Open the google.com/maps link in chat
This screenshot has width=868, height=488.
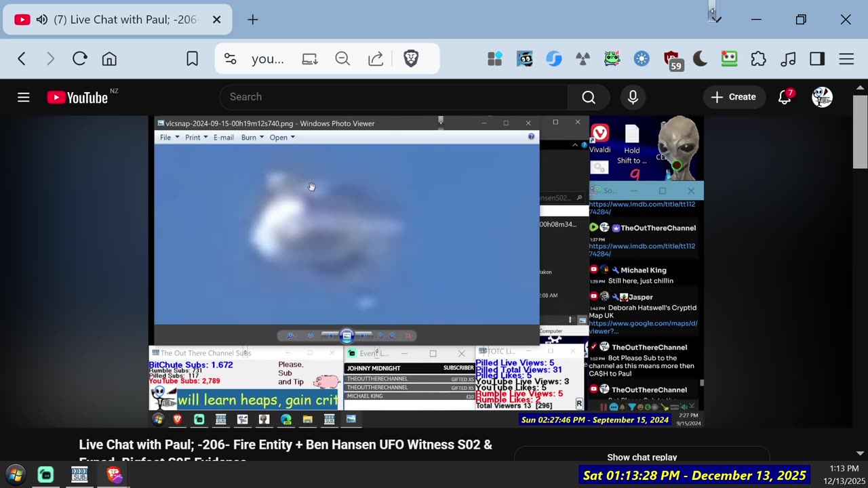pos(643,327)
